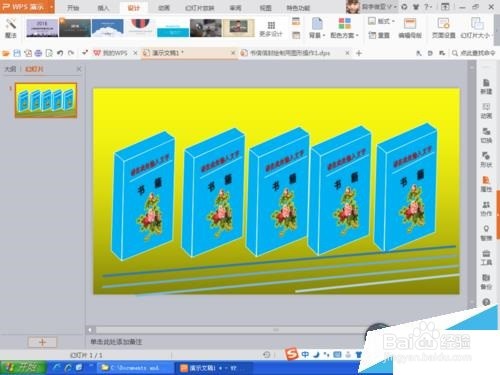Click the first book shape on slide
The height and width of the screenshot is (375, 500).
click(143, 196)
